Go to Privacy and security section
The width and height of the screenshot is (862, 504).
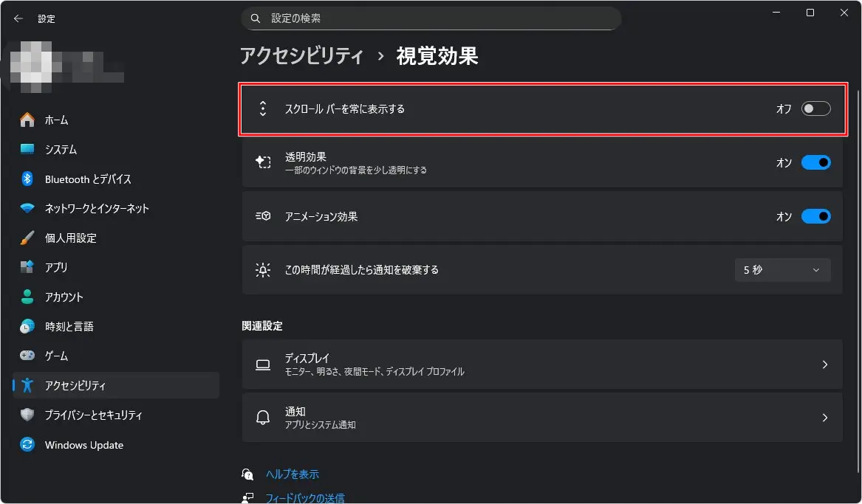coord(93,415)
